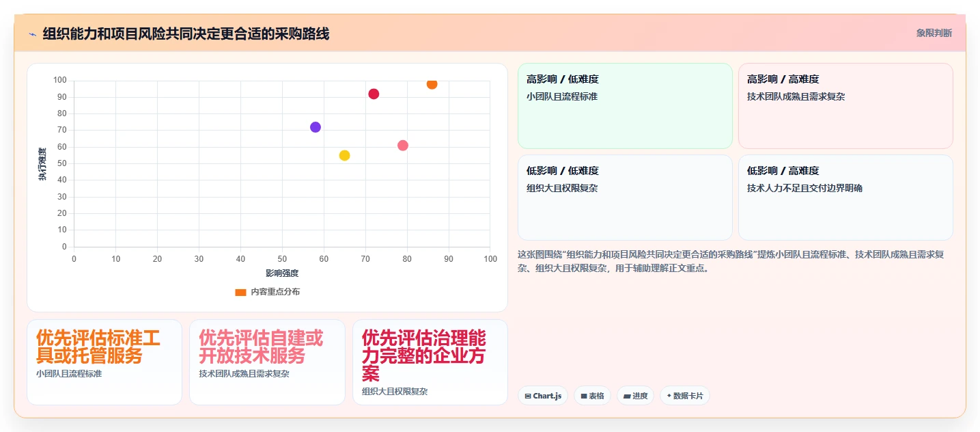Click the 影响强度 x-axis label
The image size is (980, 432).
click(282, 273)
